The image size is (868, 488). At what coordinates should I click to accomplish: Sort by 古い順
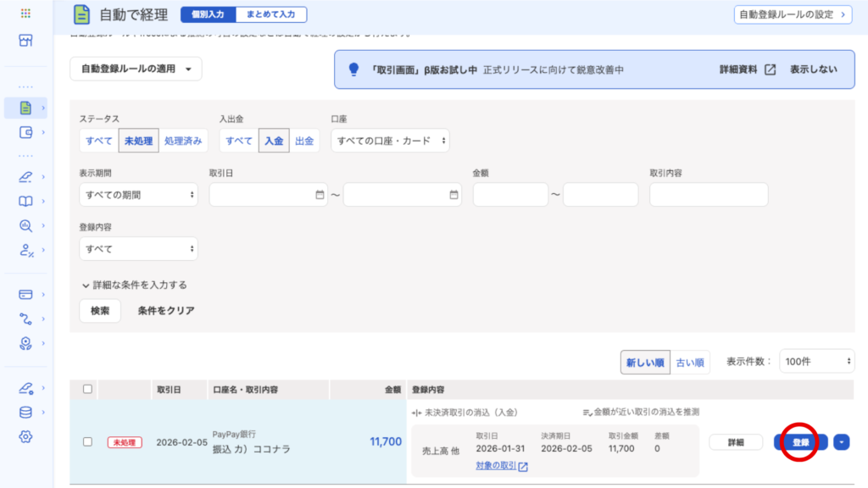(690, 363)
